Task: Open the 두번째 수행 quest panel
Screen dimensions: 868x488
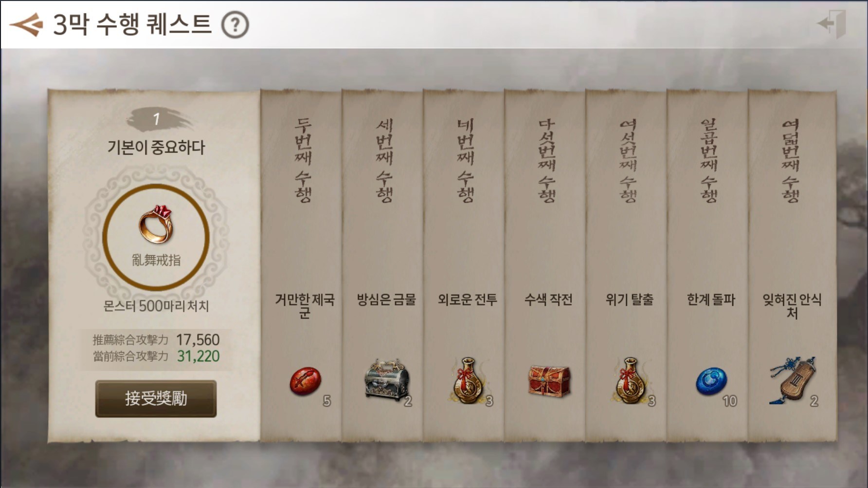Action: [301, 265]
